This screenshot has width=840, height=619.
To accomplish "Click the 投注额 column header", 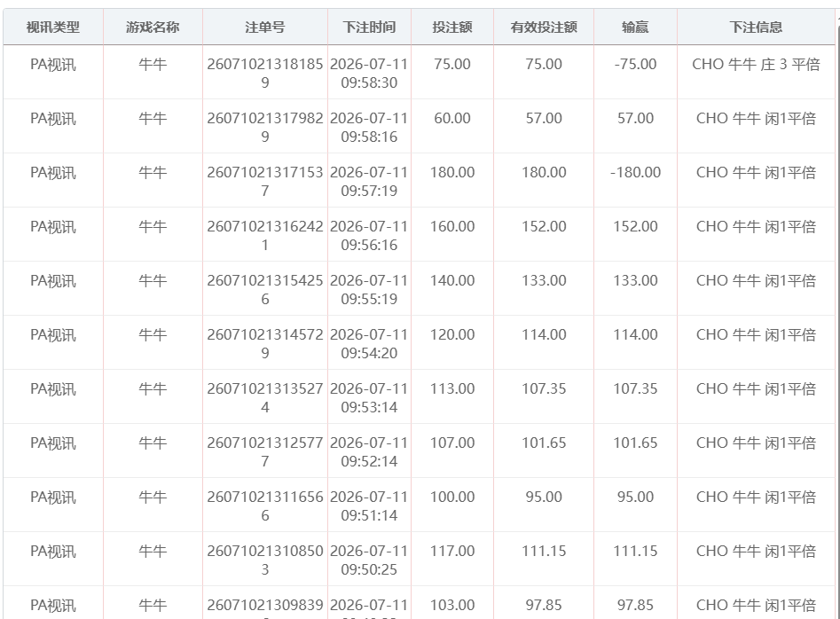I will [x=452, y=27].
